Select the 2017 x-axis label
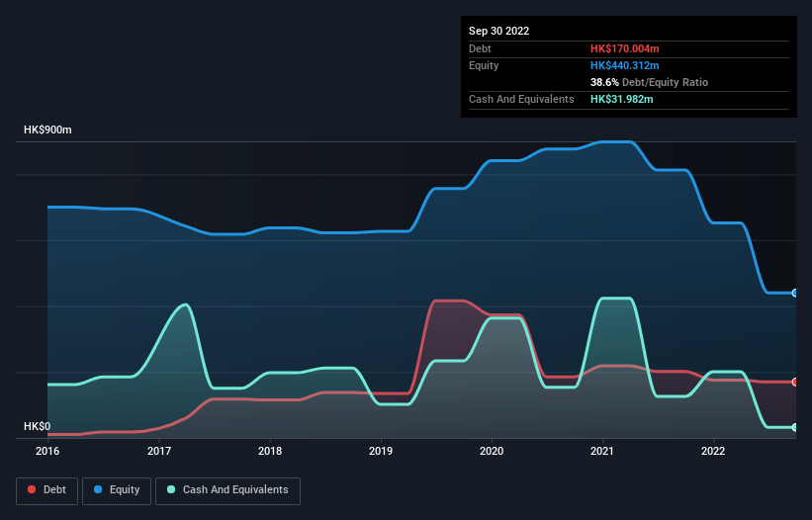The width and height of the screenshot is (812, 520). (x=159, y=451)
